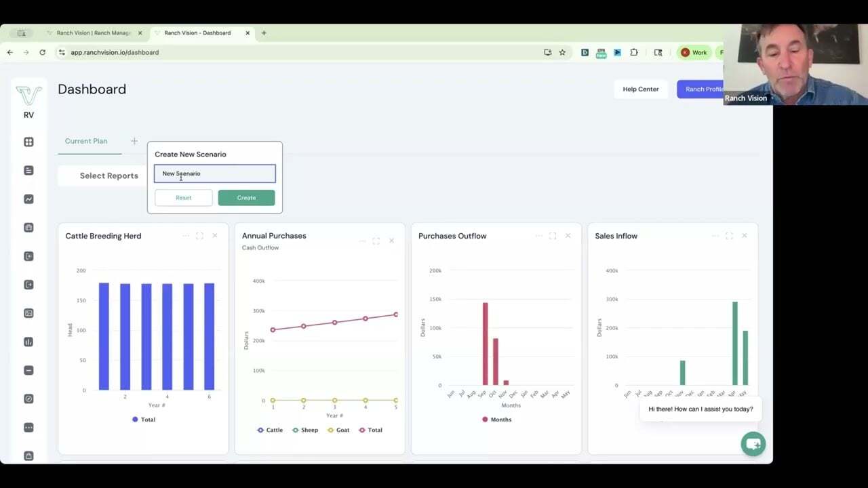Image resolution: width=868 pixels, height=488 pixels.
Task: Open the dashboard grid icon in sidebar
Action: [28, 142]
